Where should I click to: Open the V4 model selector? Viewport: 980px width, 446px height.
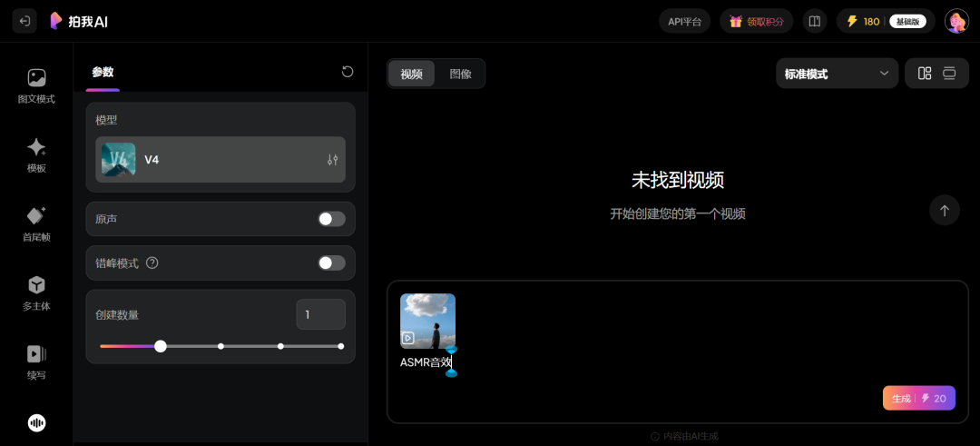220,160
